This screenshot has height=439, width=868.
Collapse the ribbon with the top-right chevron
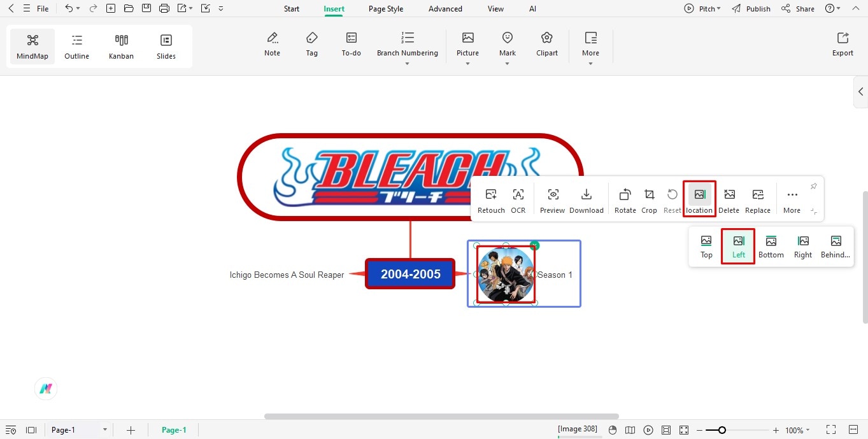click(855, 9)
